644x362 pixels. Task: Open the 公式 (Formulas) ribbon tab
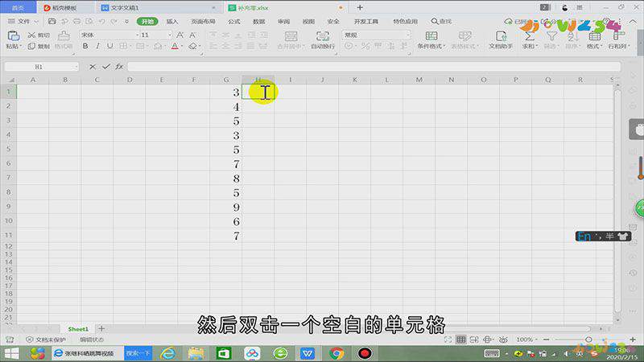click(234, 22)
